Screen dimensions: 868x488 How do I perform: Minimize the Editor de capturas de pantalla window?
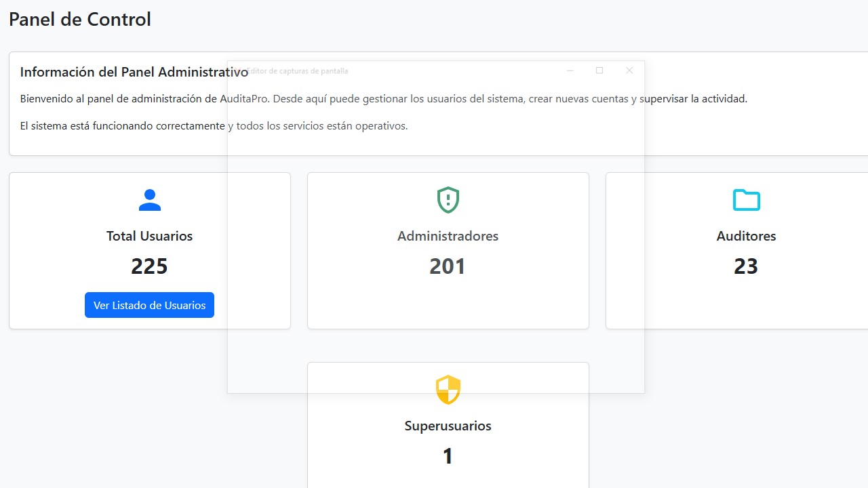point(570,70)
